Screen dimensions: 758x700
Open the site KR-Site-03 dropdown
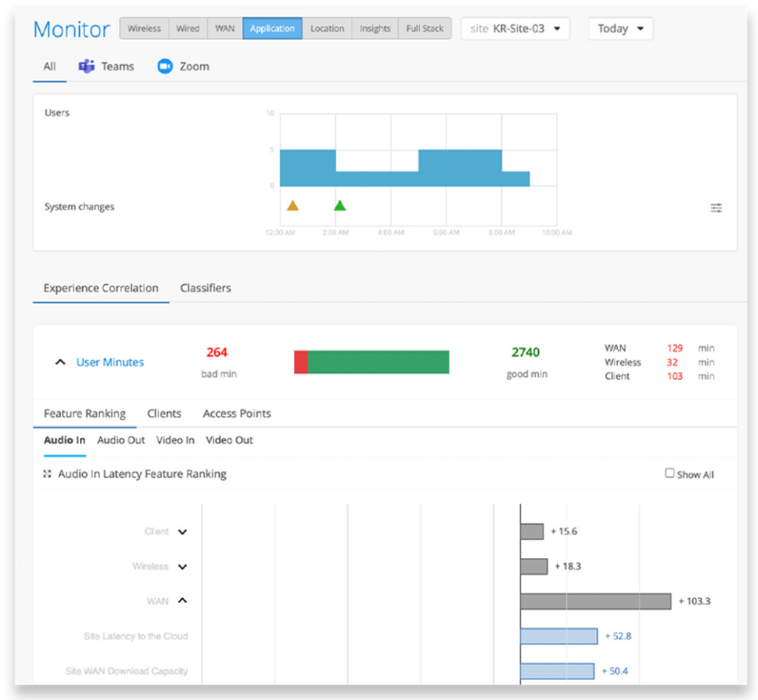pos(515,29)
